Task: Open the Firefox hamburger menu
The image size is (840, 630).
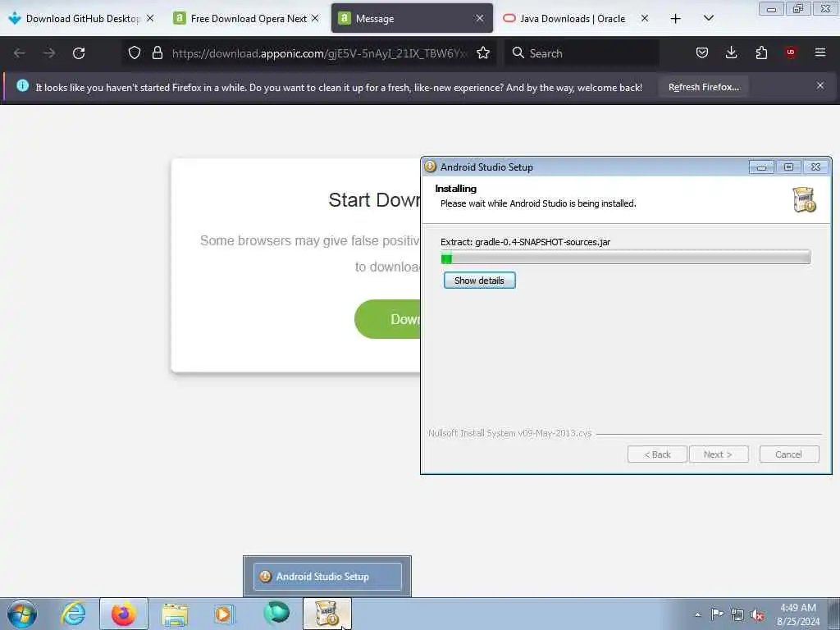Action: pyautogui.click(x=820, y=52)
